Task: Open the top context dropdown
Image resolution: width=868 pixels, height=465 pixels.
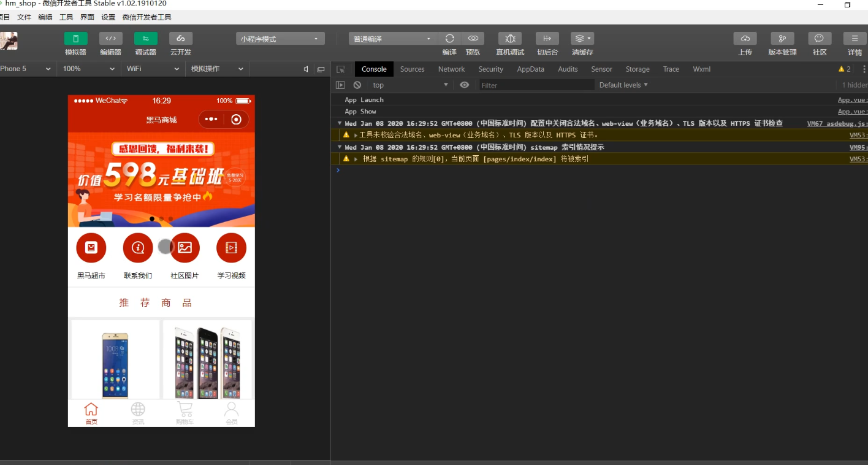Action: [x=409, y=85]
